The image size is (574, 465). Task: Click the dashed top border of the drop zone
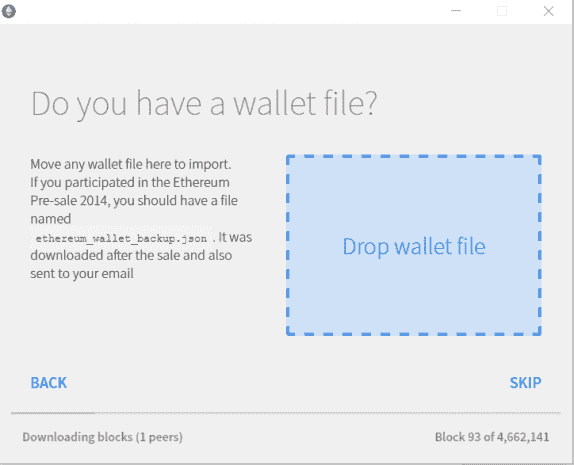click(414, 156)
